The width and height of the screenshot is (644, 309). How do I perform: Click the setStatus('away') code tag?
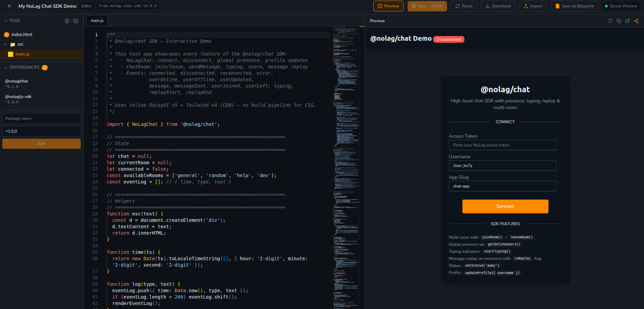point(482,266)
